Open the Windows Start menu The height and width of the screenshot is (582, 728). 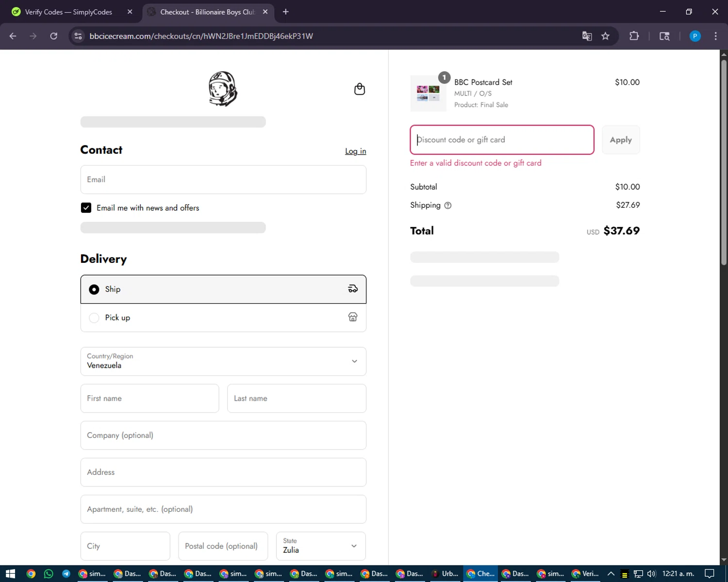click(10, 574)
